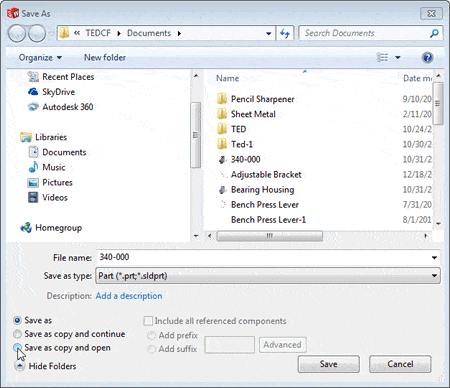The height and width of the screenshot is (388, 450).
Task: Click the Documents library icon
Action: 33,152
